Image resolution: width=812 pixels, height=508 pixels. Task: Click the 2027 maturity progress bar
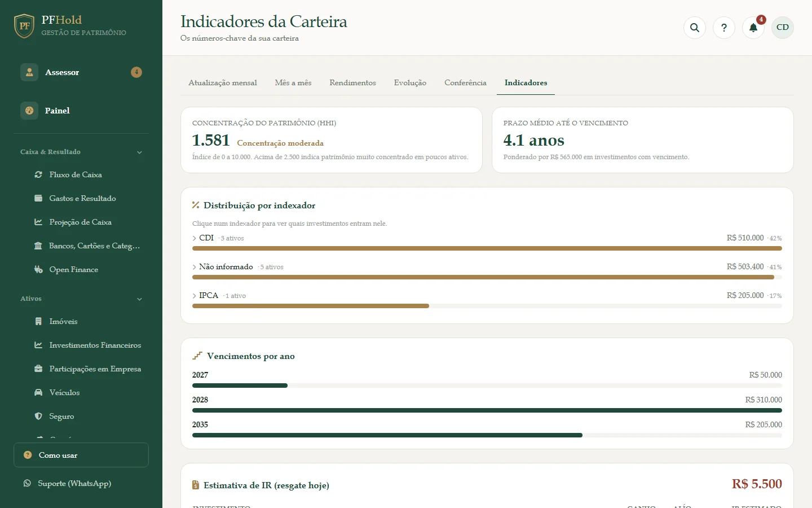(487, 386)
